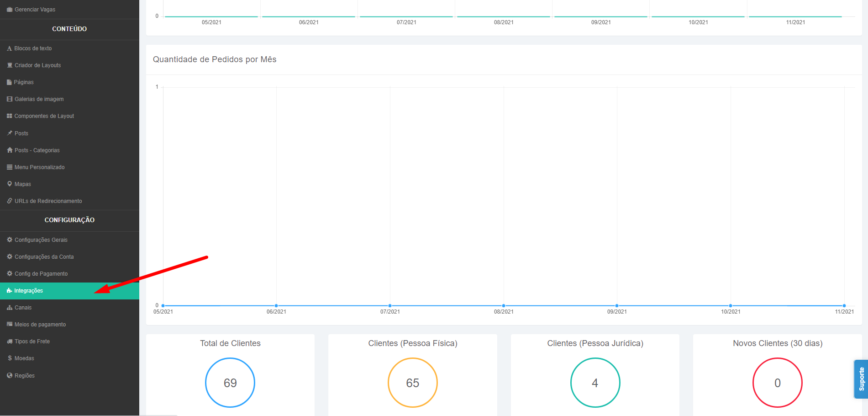Click the Menu Personalizado bars icon

pyautogui.click(x=10, y=167)
